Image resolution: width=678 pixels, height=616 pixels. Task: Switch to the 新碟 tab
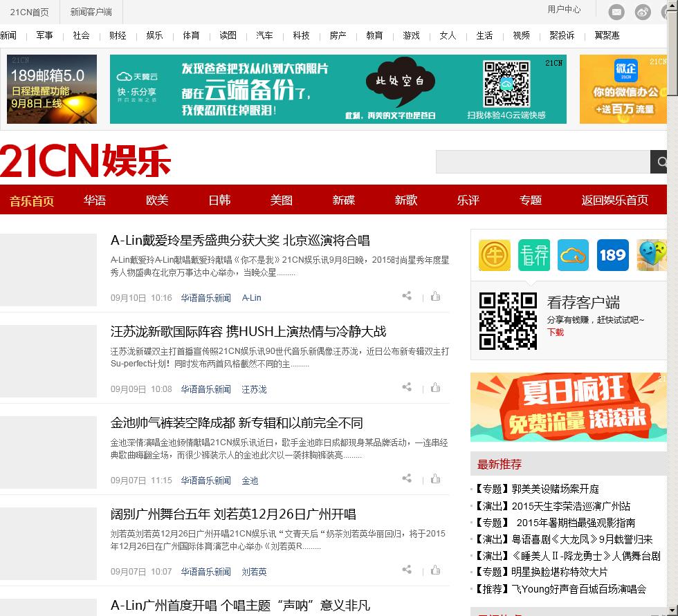click(344, 200)
